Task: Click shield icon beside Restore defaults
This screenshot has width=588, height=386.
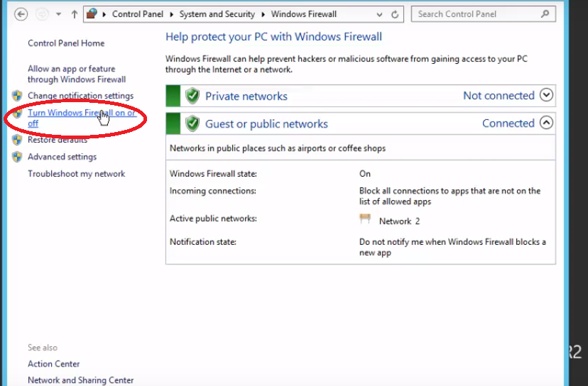Action: [17, 140]
